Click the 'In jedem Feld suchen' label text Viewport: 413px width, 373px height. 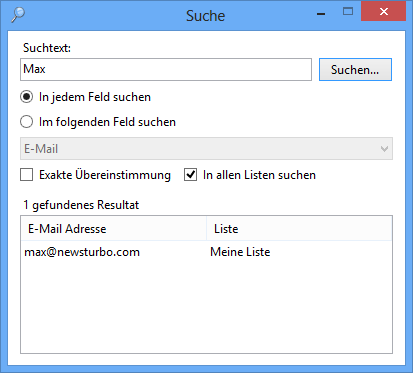(95, 97)
